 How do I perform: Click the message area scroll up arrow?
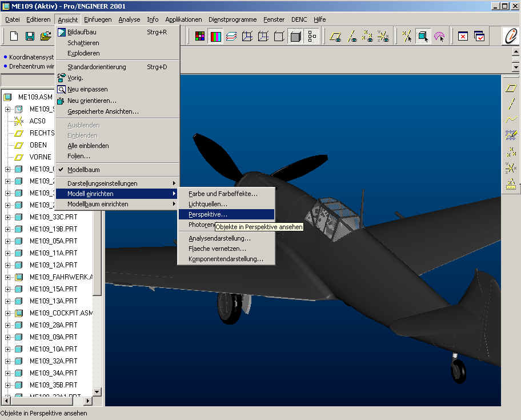click(x=516, y=52)
